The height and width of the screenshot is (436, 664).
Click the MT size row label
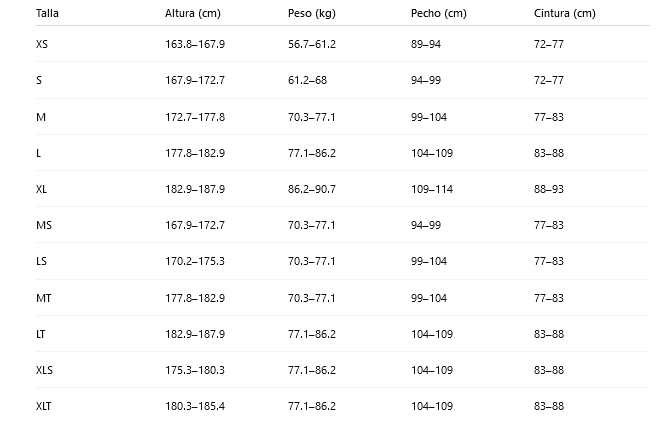click(x=44, y=298)
